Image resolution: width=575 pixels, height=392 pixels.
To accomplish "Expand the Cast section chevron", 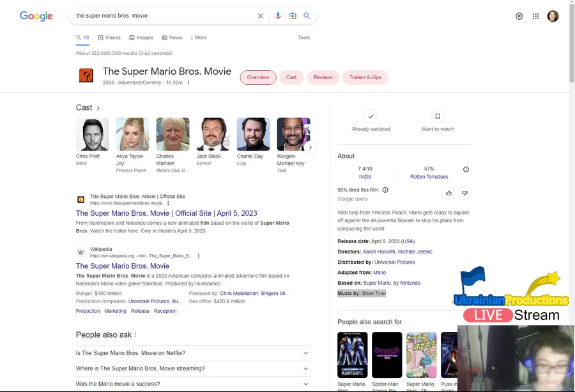I will pyautogui.click(x=98, y=108).
